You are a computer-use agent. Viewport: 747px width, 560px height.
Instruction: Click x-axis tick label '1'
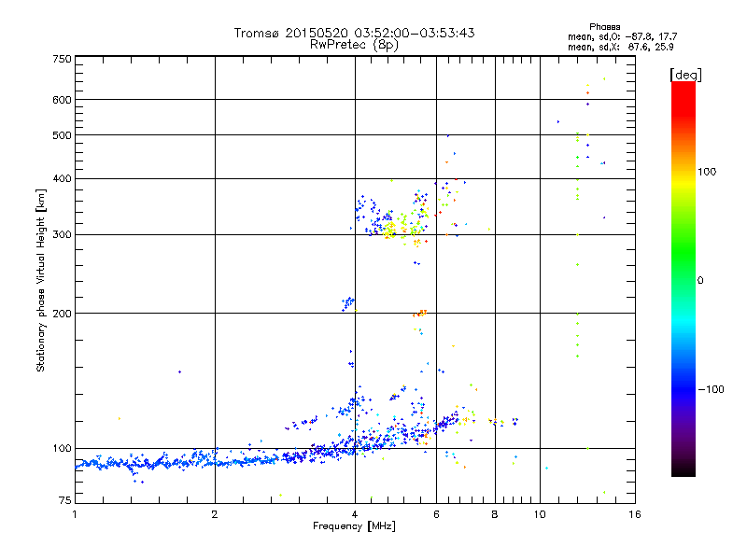pos(75,514)
